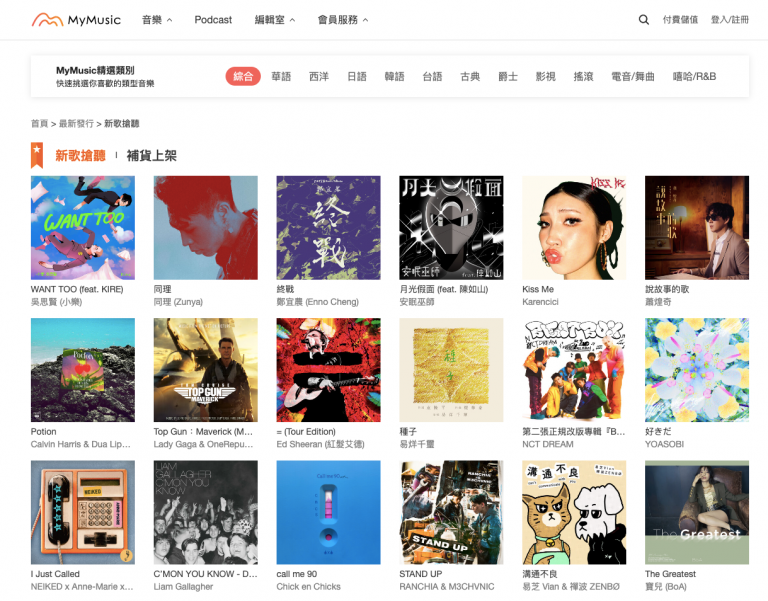Viewport: 768px width, 601px height.
Task: Expand the 會員服務 dropdown menu
Action: (343, 20)
